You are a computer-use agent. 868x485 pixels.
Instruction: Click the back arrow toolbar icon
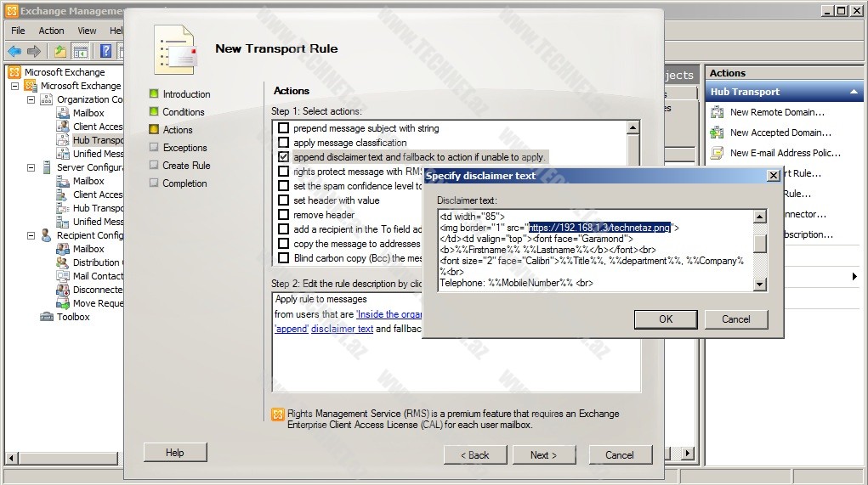[x=14, y=51]
